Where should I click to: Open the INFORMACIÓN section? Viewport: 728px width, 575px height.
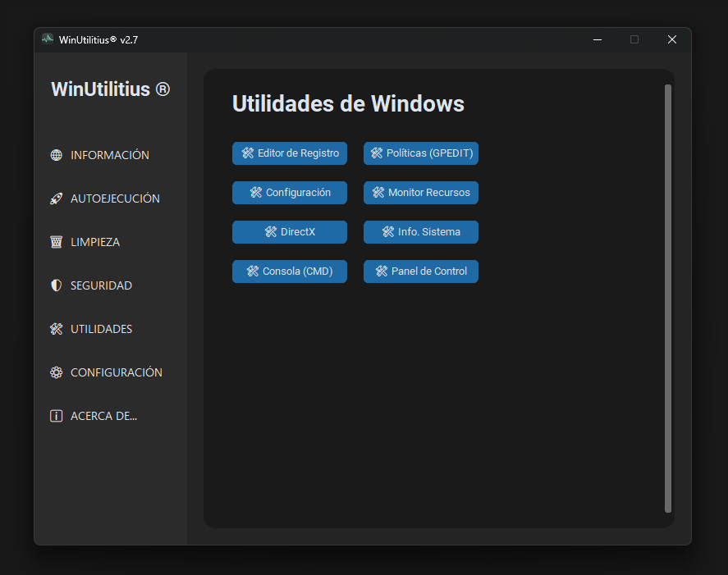tap(109, 155)
